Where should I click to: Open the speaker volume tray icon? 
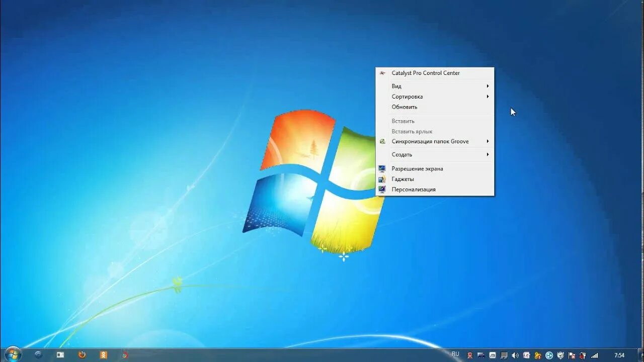(515, 355)
